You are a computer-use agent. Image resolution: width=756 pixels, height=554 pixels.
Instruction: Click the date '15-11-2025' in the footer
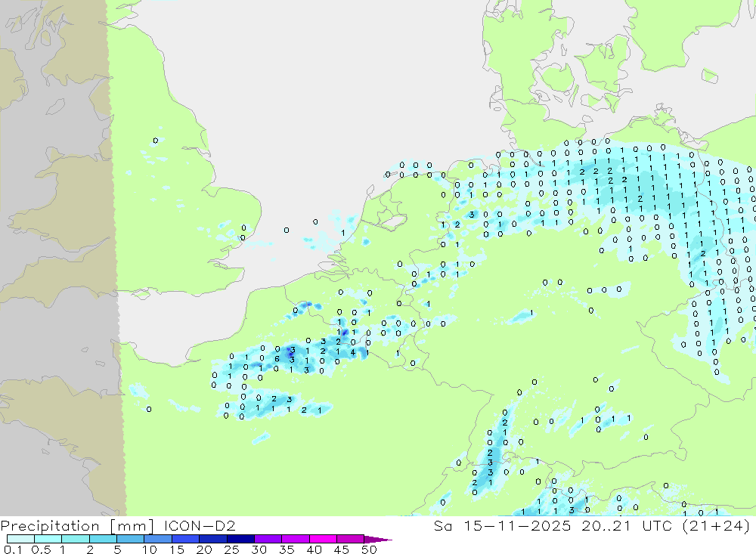tap(517, 525)
